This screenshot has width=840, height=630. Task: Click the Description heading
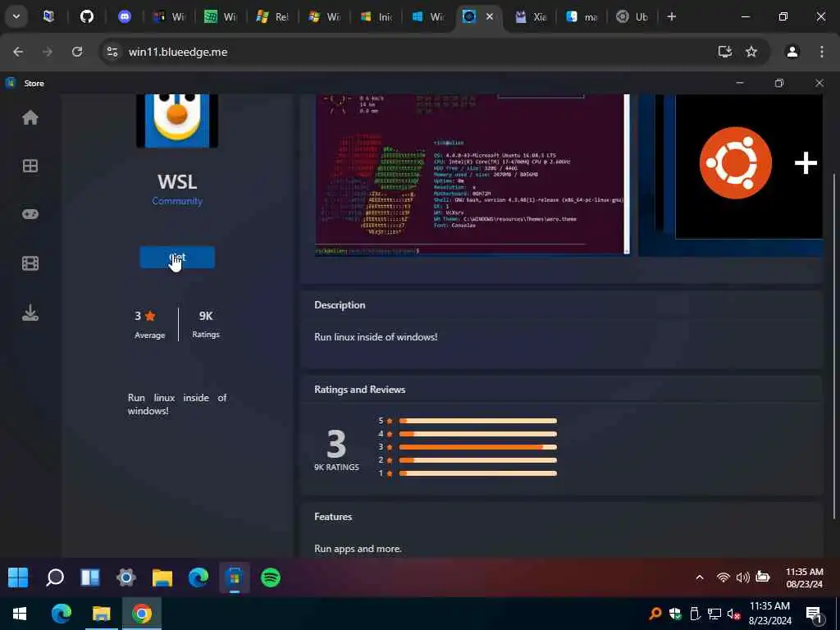click(x=340, y=305)
